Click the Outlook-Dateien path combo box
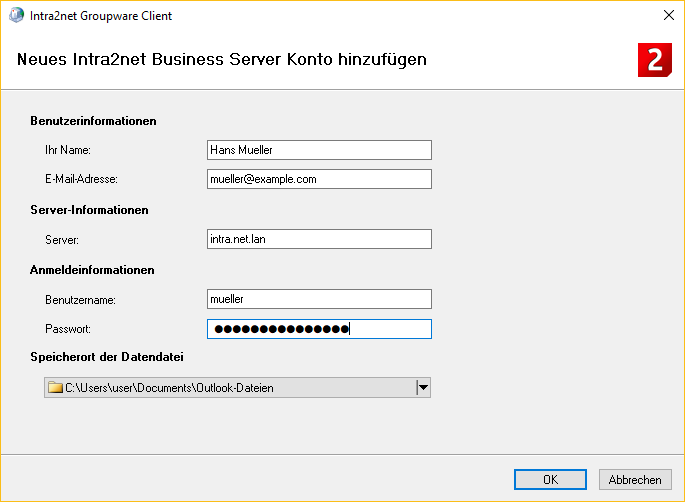Screen dimensions: 685x502 pos(237,388)
